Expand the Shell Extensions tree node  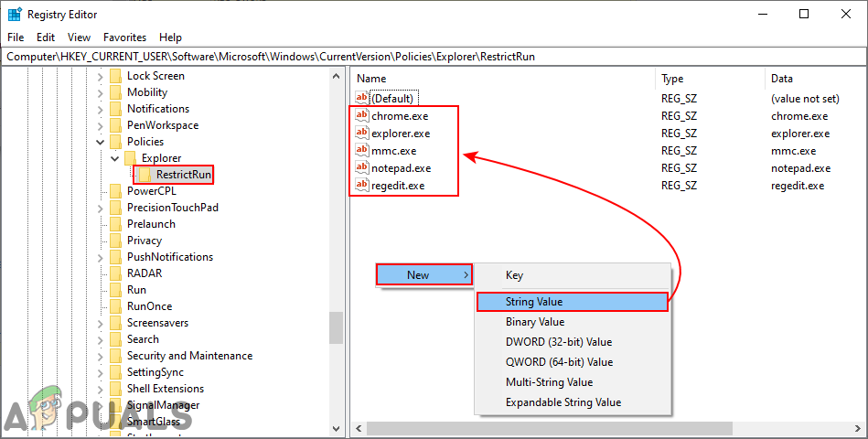tap(101, 390)
